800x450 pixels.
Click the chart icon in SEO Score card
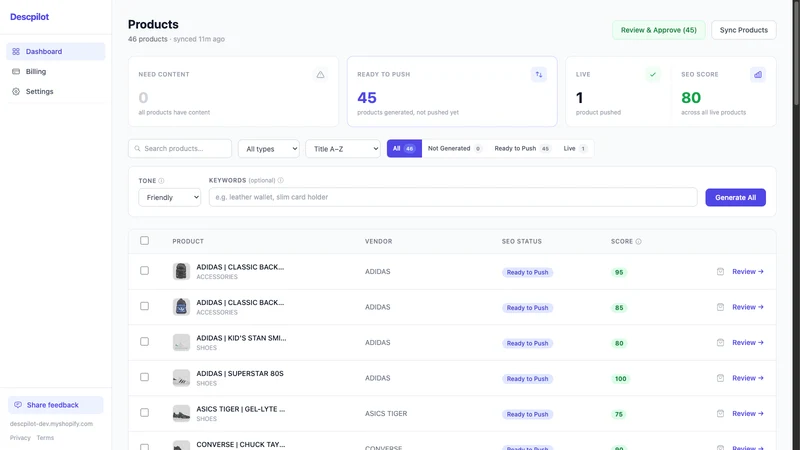758,74
